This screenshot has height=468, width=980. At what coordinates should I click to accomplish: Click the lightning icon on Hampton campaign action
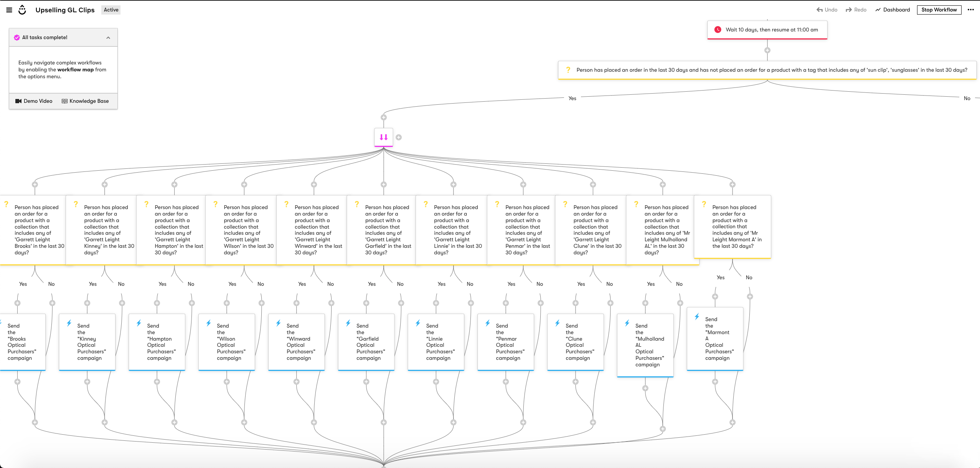point(139,323)
